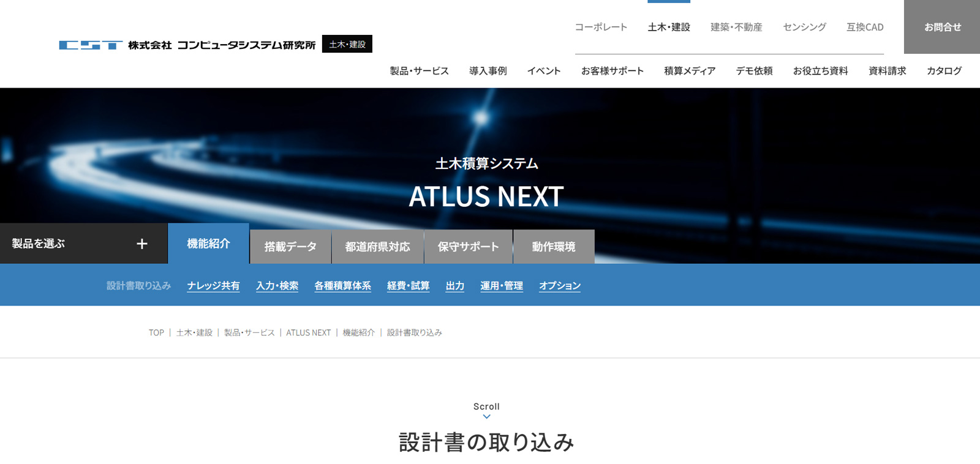Screen dimensions: 980x464
Task: Switch to the 保守サポート tab
Action: coord(468,247)
